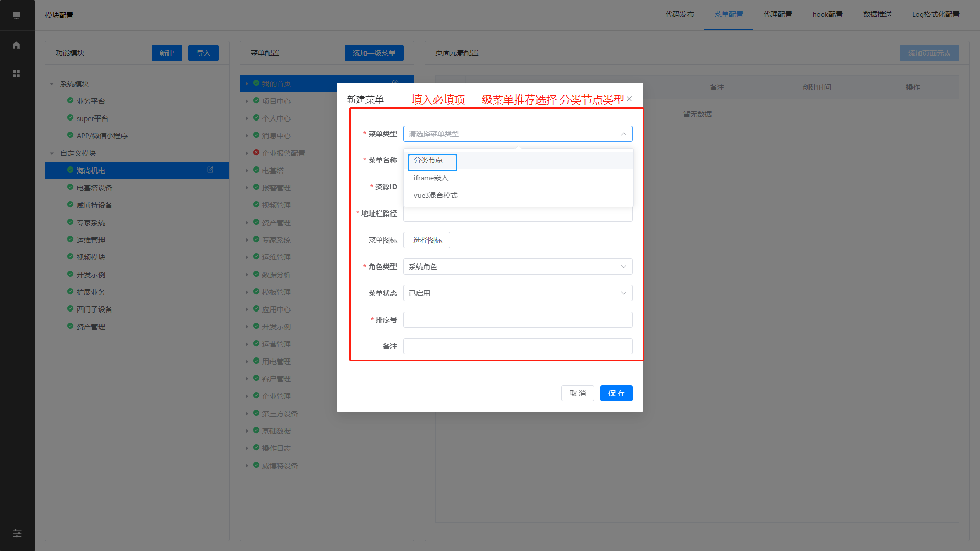Close the 新建菜单 dialog with X icon
Image resolution: width=980 pixels, height=551 pixels.
[x=629, y=99]
